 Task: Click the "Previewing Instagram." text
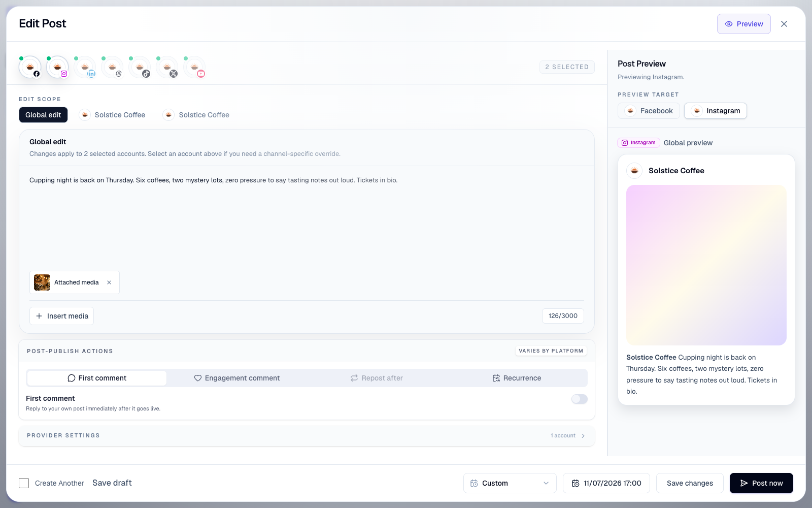coord(651,77)
